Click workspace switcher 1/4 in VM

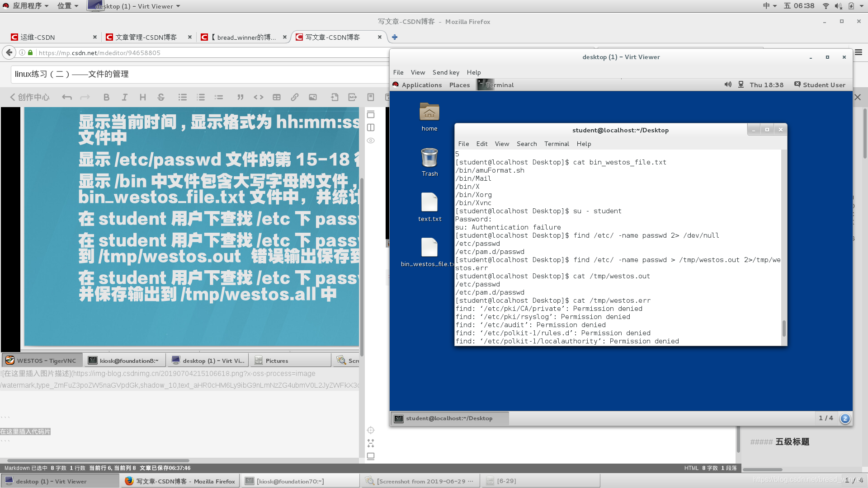(x=826, y=418)
